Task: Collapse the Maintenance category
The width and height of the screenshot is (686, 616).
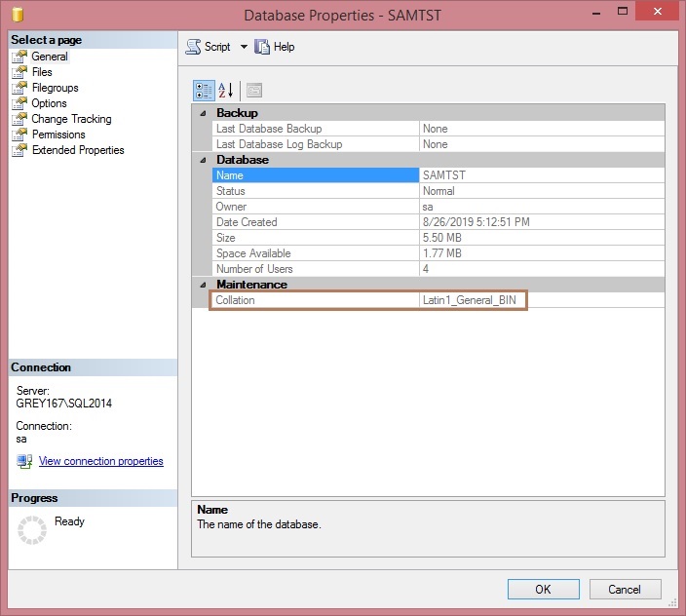Action: (x=203, y=285)
